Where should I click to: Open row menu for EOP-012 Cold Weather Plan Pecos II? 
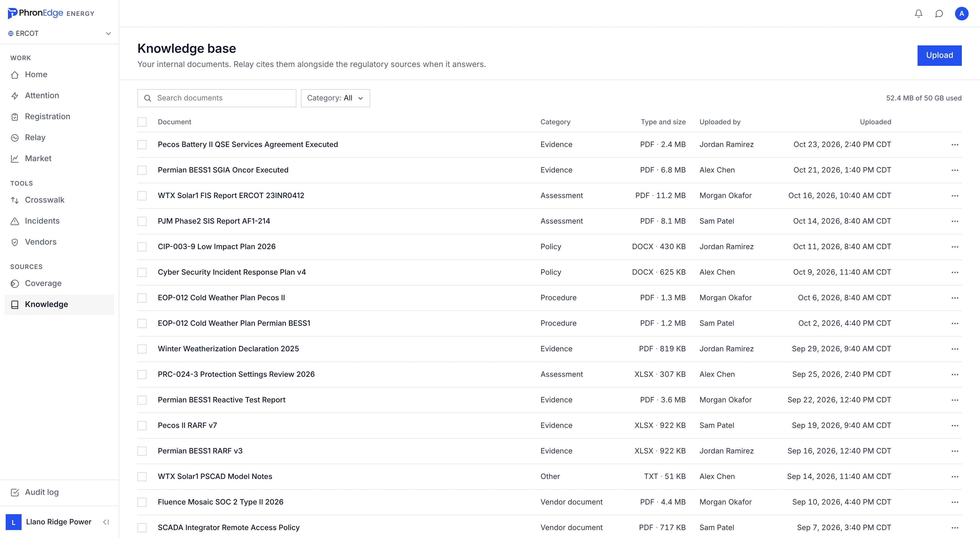click(954, 298)
